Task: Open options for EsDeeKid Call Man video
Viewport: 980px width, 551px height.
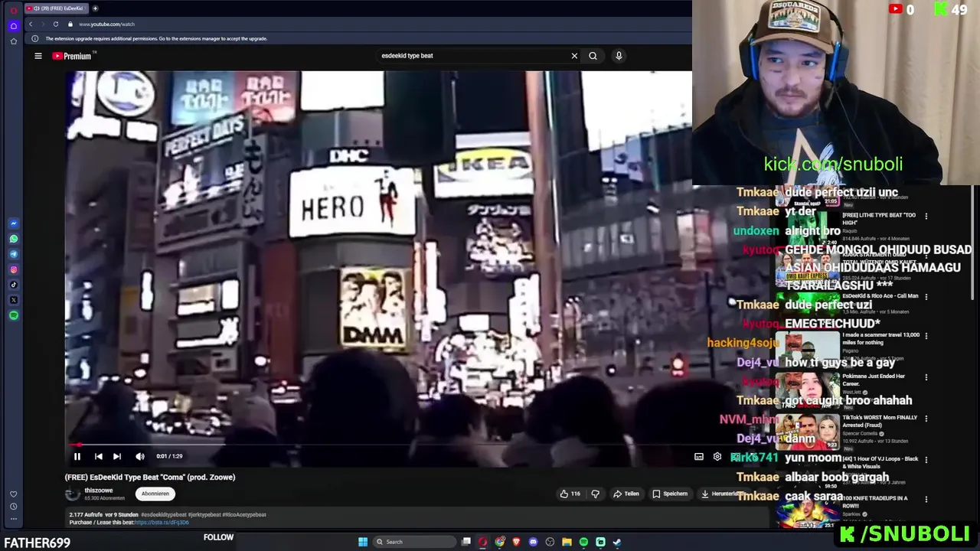Action: 926,297
